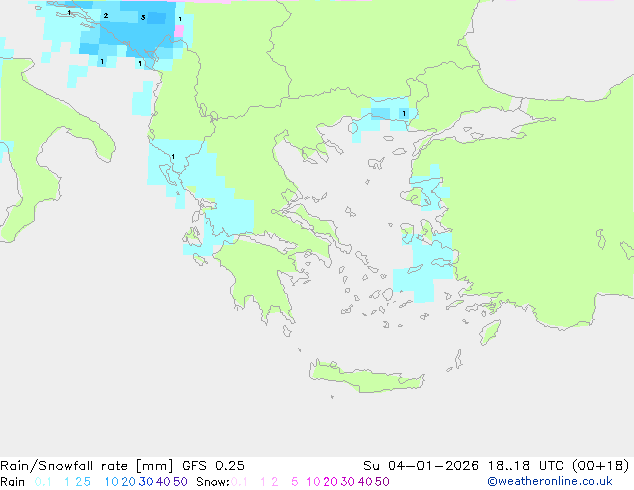Viewport: 634px width, 490px height.
Task: Select the Snow legend value 30
Action: pos(348,482)
